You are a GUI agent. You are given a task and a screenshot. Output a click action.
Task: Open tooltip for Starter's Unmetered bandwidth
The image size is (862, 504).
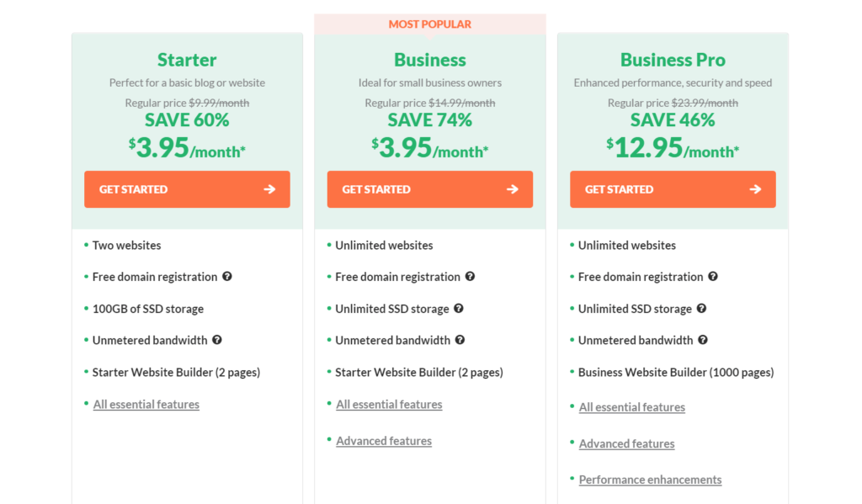217,340
